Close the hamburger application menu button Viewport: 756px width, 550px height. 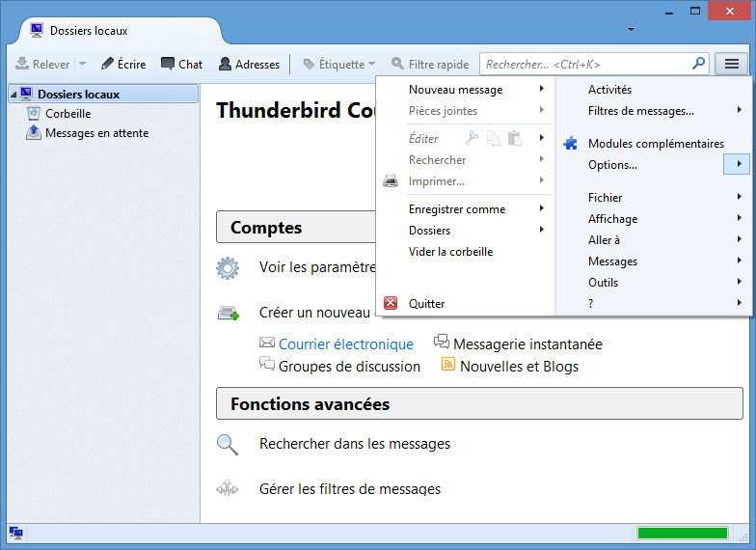pos(731,64)
